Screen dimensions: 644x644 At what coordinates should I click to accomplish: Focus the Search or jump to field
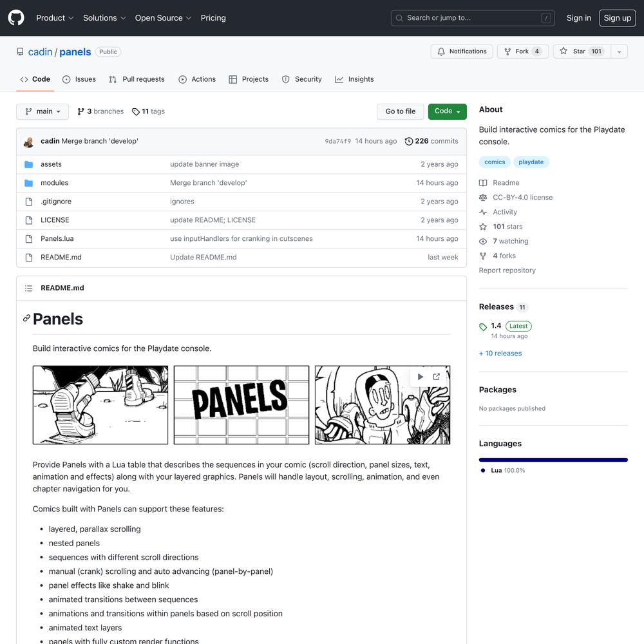point(473,18)
